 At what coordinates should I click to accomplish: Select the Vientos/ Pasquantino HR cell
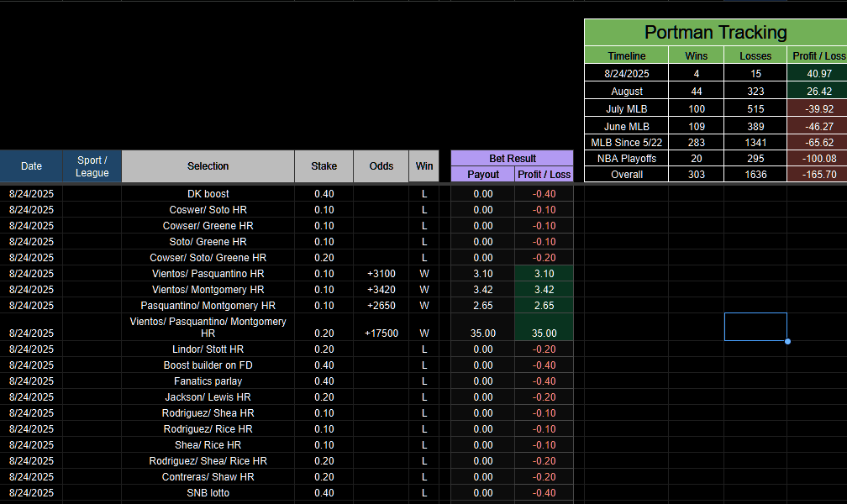click(208, 273)
